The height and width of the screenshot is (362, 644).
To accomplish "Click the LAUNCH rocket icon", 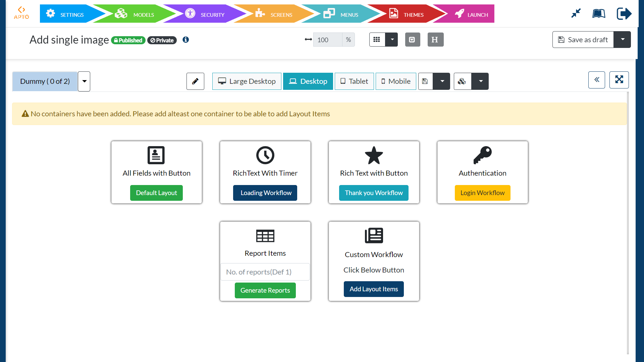I will 459,13.
